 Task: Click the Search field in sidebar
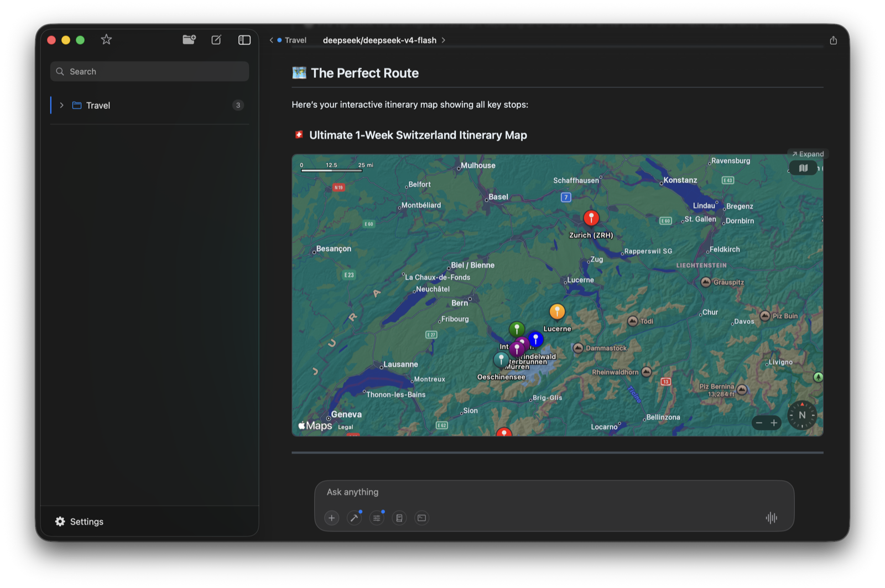pos(149,71)
